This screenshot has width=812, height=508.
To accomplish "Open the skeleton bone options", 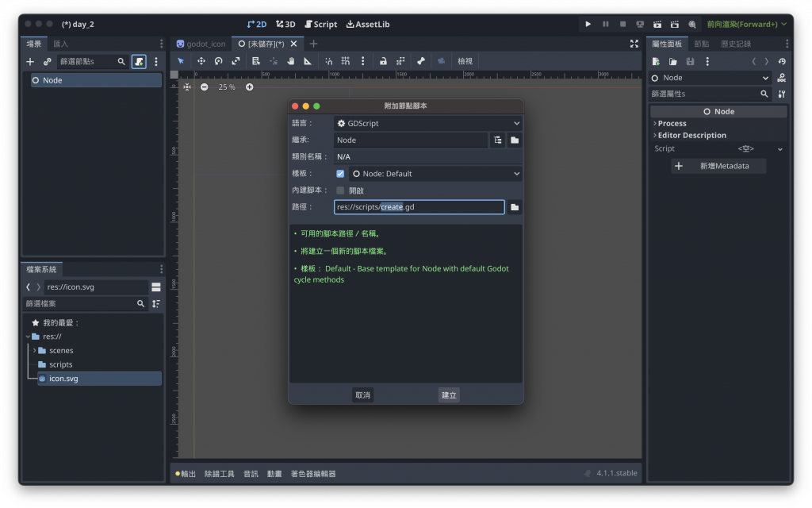I will 421,61.
